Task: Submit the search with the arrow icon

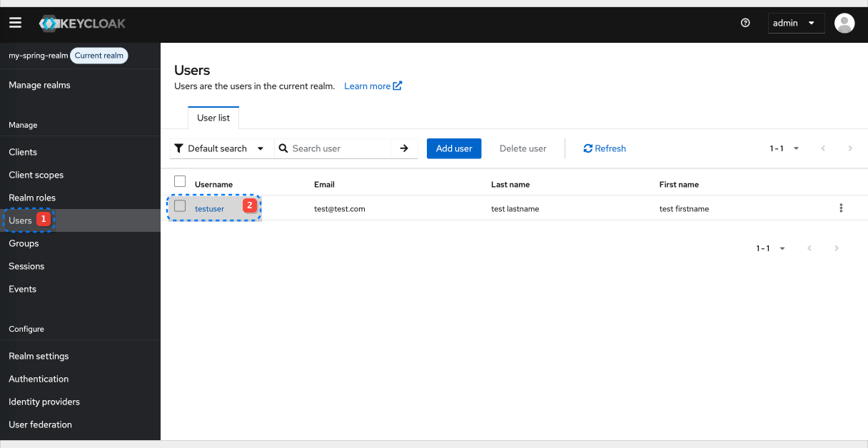Action: point(404,148)
